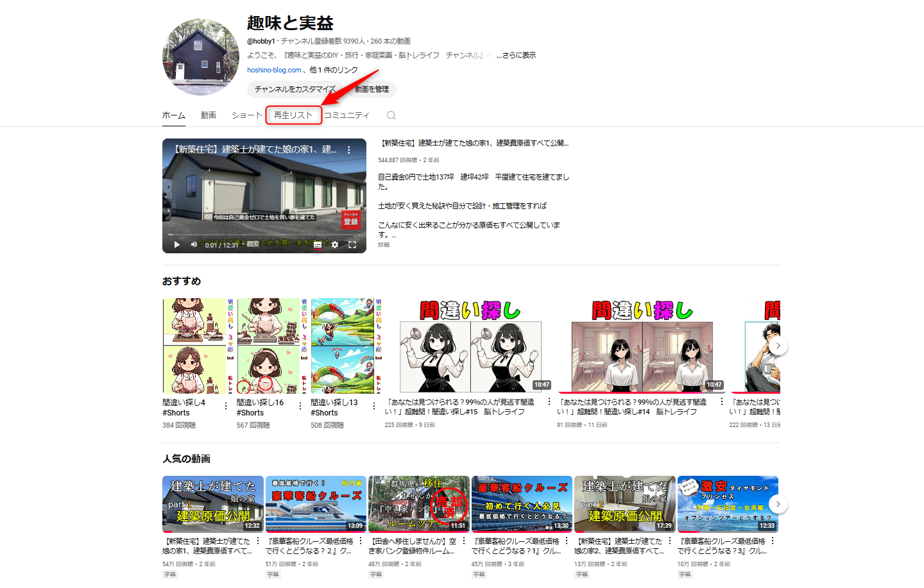Click the featured video progress bar
Viewport: 924px width, 588px height.
coord(264,235)
